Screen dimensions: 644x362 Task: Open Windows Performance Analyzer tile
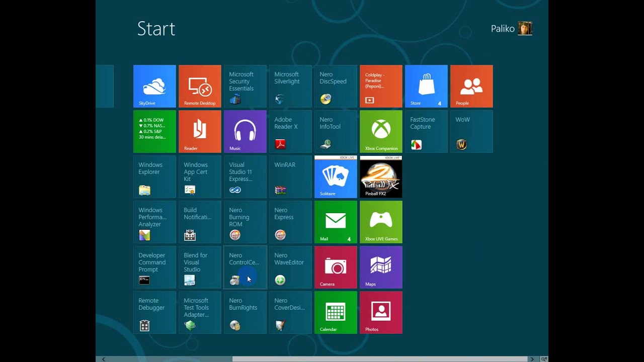(x=154, y=222)
